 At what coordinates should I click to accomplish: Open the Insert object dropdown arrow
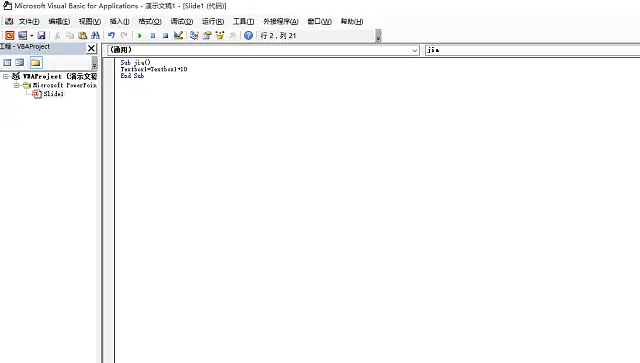(x=31, y=36)
